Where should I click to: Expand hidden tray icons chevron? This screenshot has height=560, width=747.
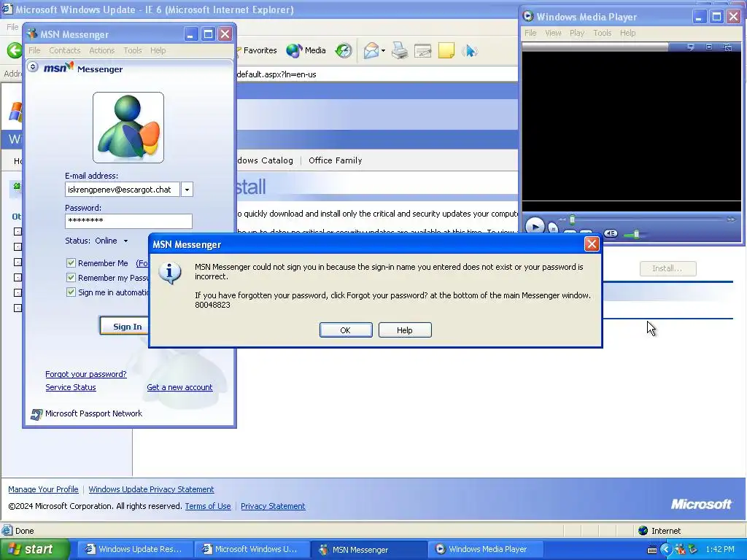pos(666,550)
